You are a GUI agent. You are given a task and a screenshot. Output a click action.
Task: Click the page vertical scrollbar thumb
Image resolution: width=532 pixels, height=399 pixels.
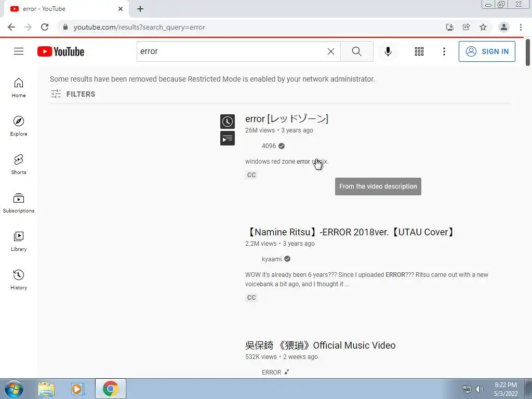point(528,52)
